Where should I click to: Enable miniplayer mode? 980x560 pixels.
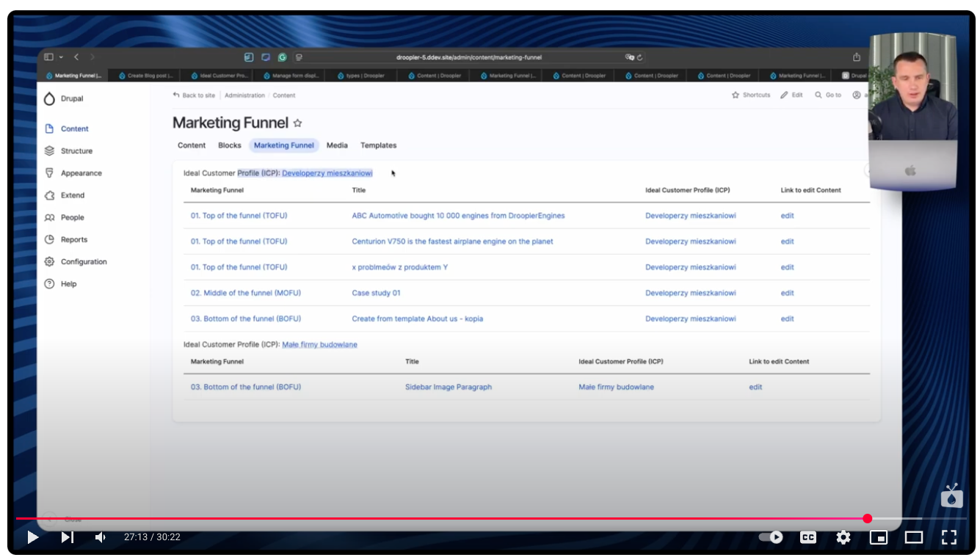pyautogui.click(x=879, y=537)
